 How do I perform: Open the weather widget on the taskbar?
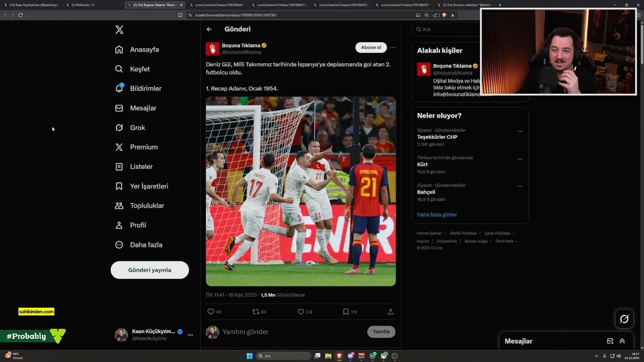pyautogui.click(x=14, y=356)
